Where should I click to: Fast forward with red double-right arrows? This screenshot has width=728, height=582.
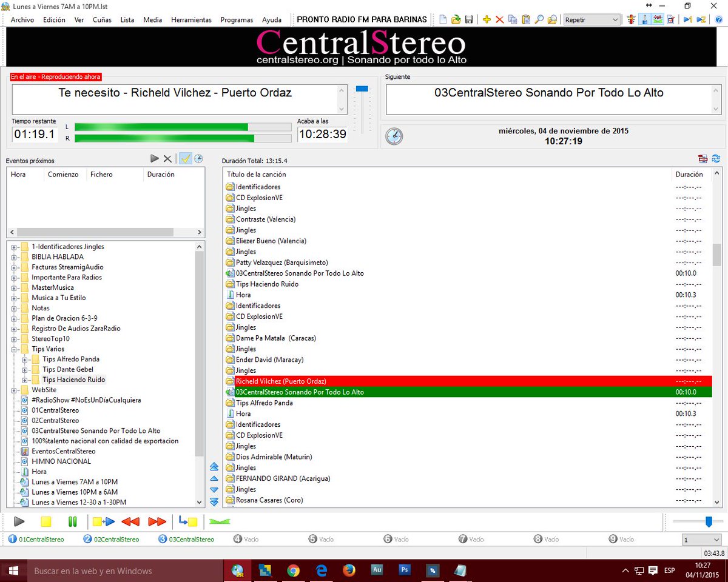(157, 521)
